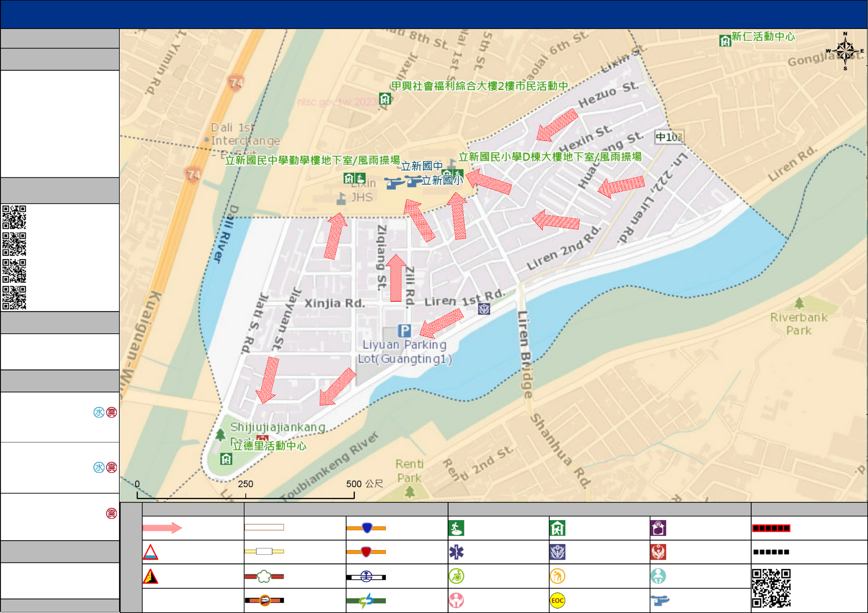Click the shelter icon for 立德里活動中心
Viewport: 868px width, 613px height.
(x=226, y=459)
